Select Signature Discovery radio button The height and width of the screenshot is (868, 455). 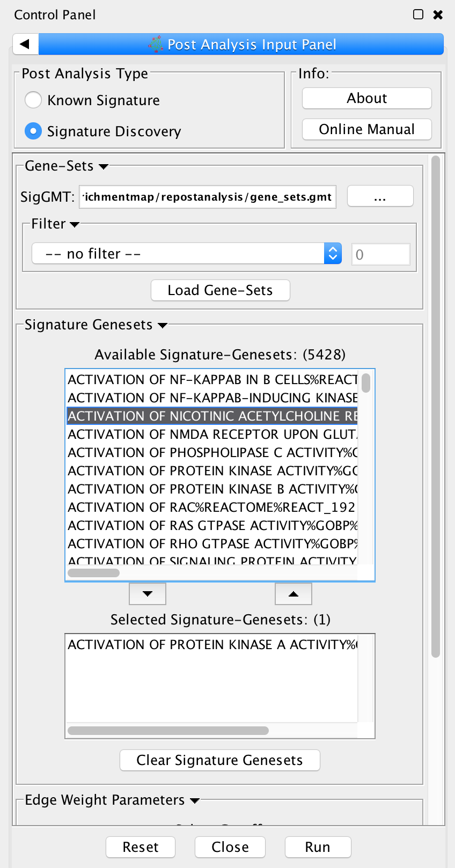tap(33, 131)
